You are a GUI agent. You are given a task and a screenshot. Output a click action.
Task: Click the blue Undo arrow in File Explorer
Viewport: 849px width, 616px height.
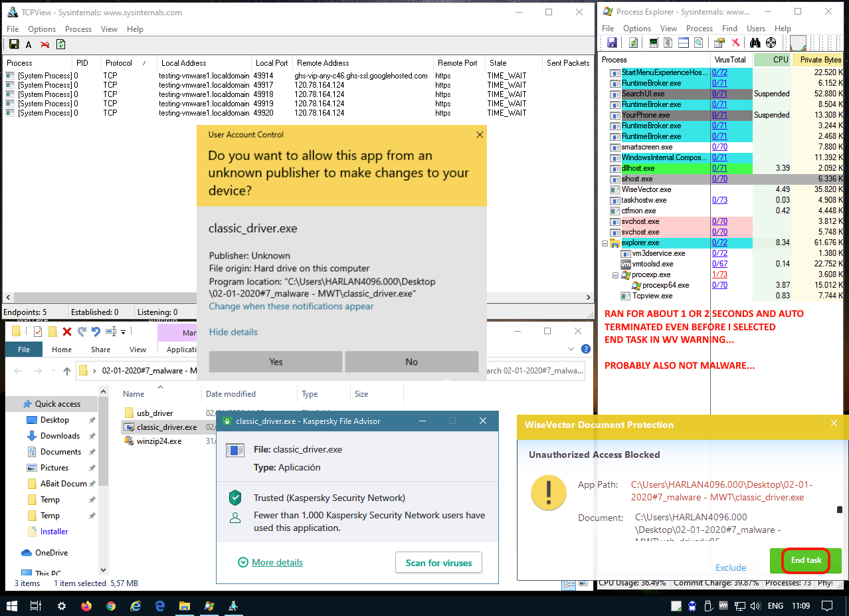pyautogui.click(x=96, y=331)
